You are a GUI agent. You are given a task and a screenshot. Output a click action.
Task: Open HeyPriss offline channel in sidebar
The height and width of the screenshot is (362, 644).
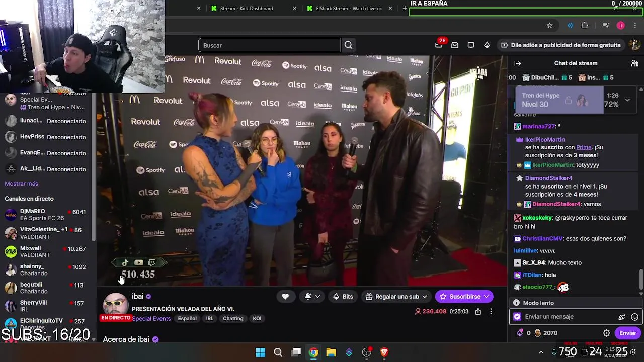[45, 137]
